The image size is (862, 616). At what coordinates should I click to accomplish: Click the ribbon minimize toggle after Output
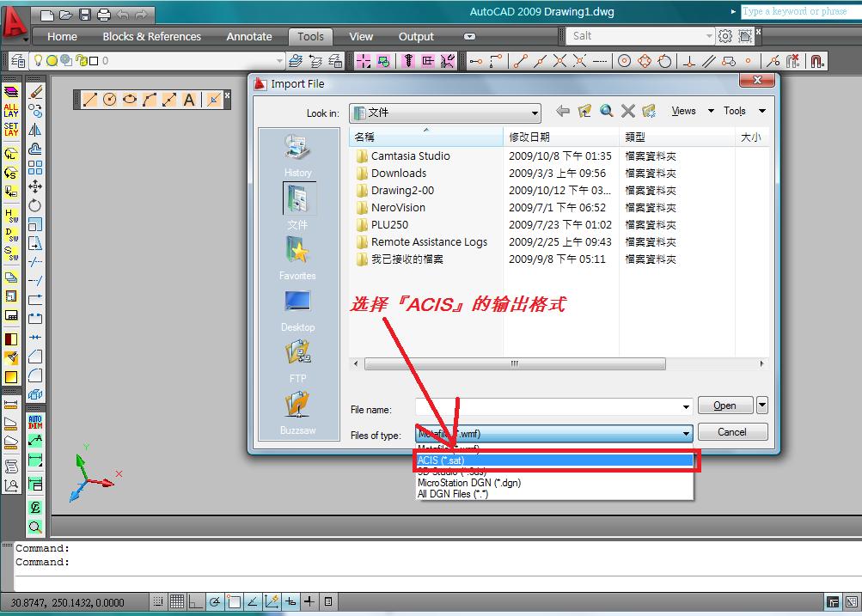click(469, 37)
